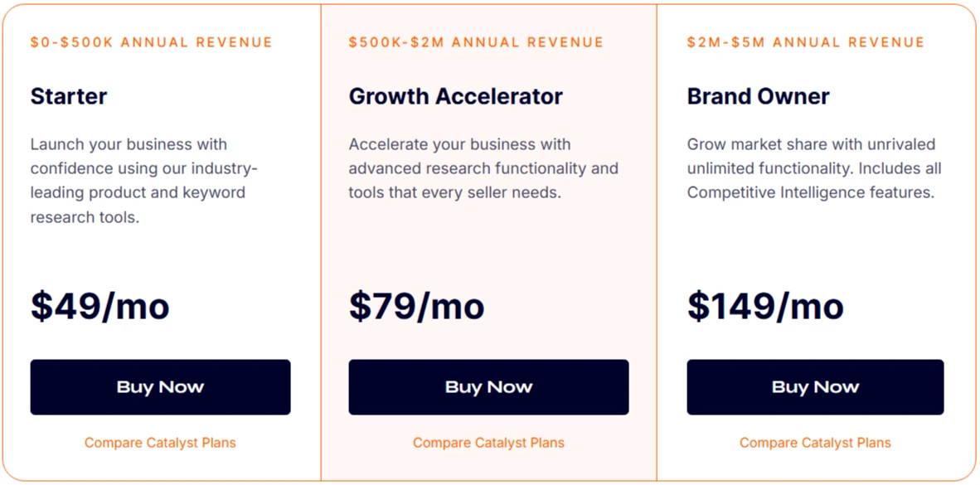Buy the Brand Owner plan now
980x485 pixels.
coord(815,387)
